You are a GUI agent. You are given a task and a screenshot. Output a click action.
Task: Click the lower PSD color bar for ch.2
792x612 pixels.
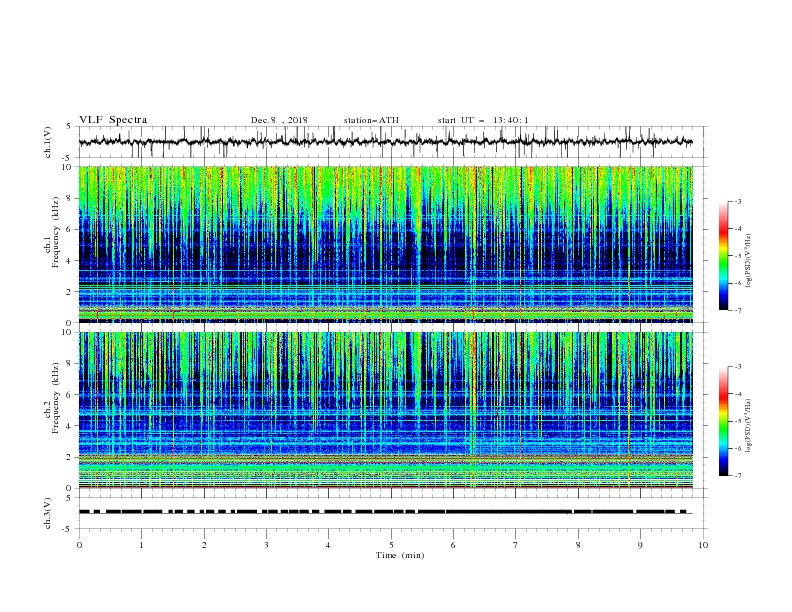[x=723, y=421]
